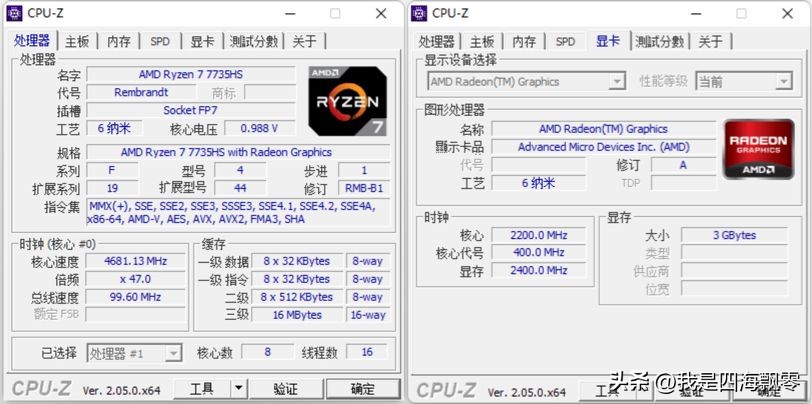812x404 pixels.
Task: Open 测试分数 tab in right window
Action: point(660,41)
